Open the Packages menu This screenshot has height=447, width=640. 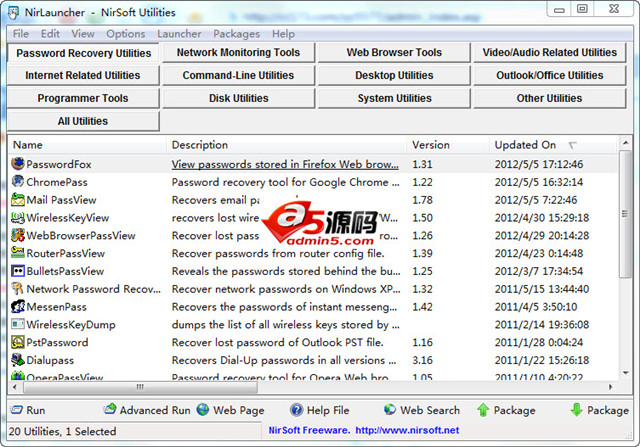click(x=236, y=33)
